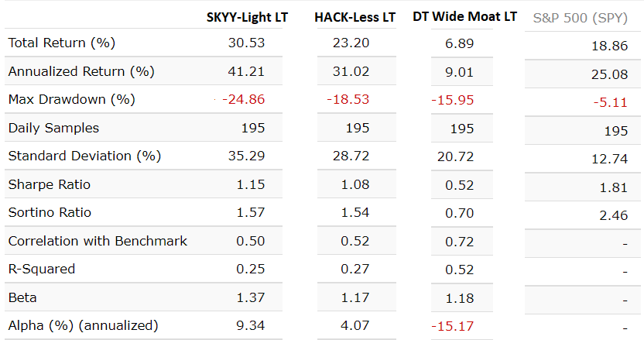644x340 pixels.
Task: Click the Daily Samples row label
Action: (x=53, y=128)
